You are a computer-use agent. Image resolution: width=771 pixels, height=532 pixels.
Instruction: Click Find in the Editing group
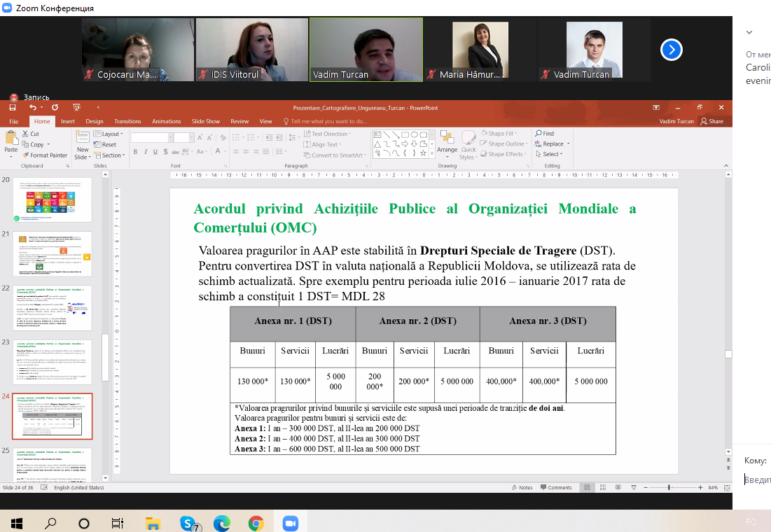coord(544,134)
